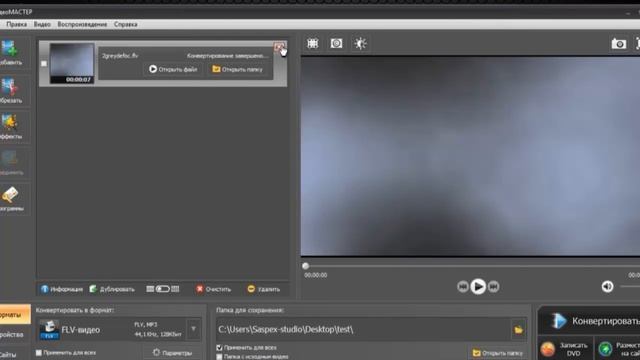Viewport: 640px width, 360px height.
Task: Click Открыть папку in the file row
Action: tap(238, 69)
